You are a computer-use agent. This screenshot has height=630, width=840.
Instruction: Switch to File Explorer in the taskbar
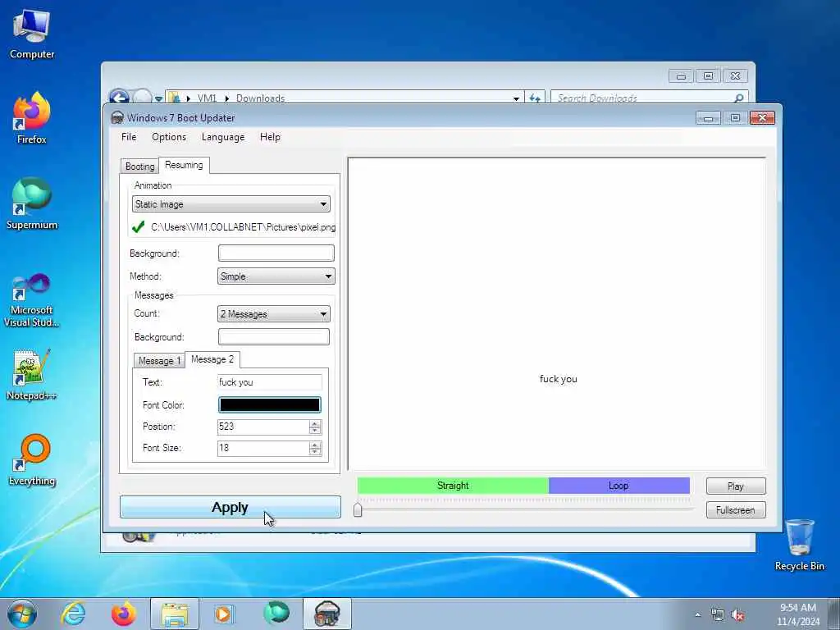click(175, 614)
